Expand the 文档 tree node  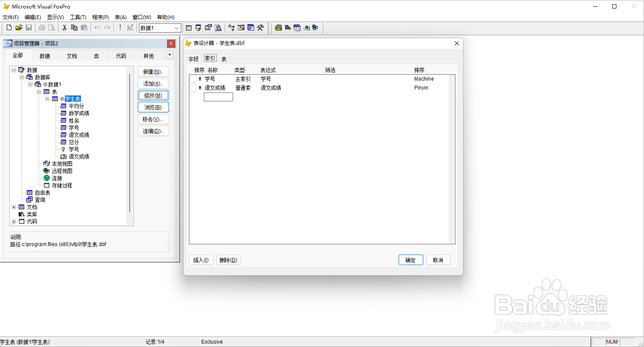(x=13, y=207)
